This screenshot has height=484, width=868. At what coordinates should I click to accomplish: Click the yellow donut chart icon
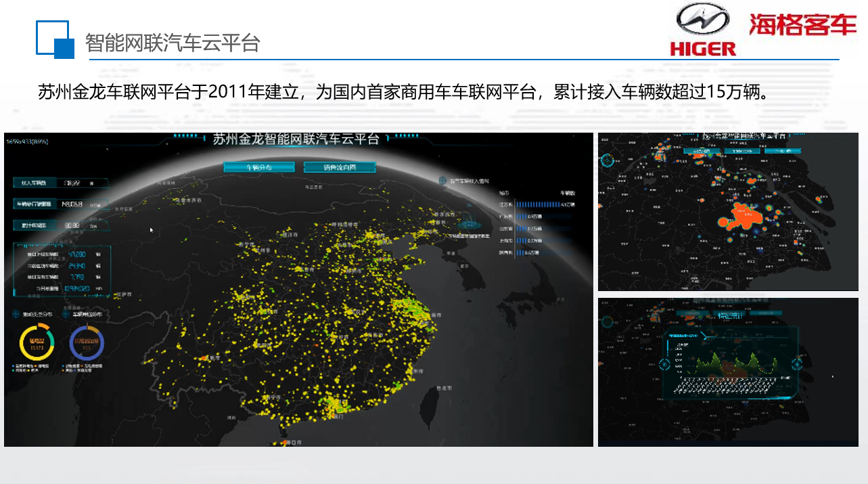pyautogui.click(x=36, y=345)
